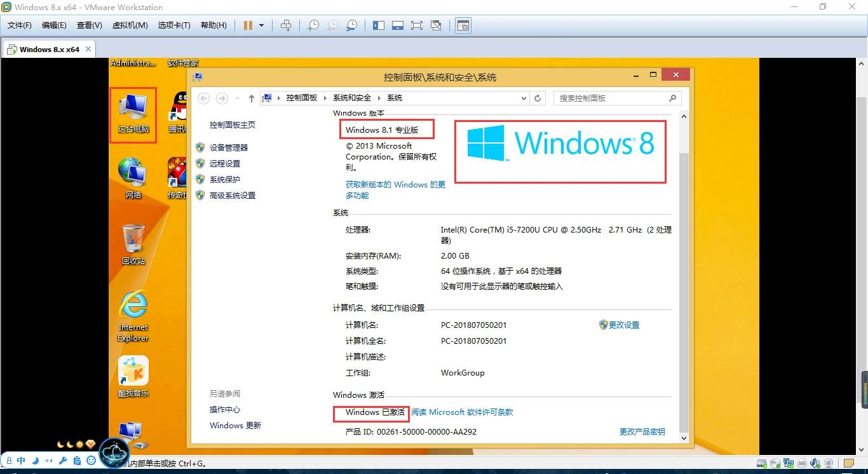Open the 这台电脑 desktop icon
Screen dimensions: 868x474
[133, 114]
